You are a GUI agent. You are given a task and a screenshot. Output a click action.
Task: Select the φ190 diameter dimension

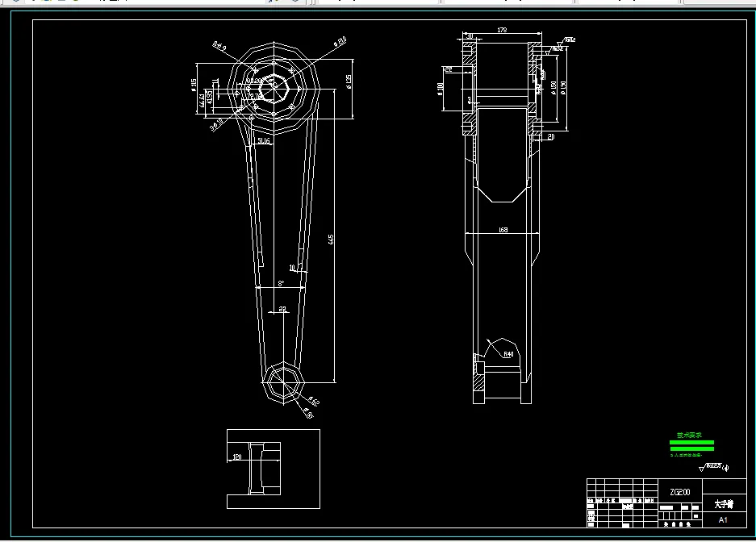click(563, 88)
